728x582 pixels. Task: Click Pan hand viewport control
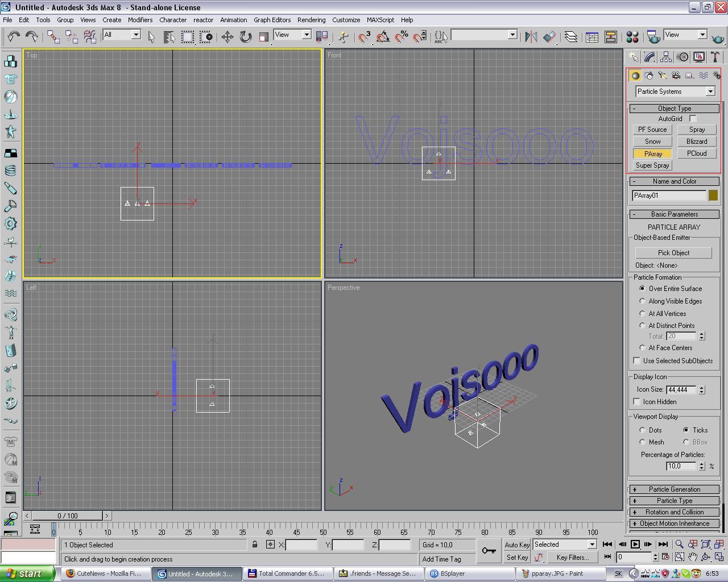(x=692, y=557)
